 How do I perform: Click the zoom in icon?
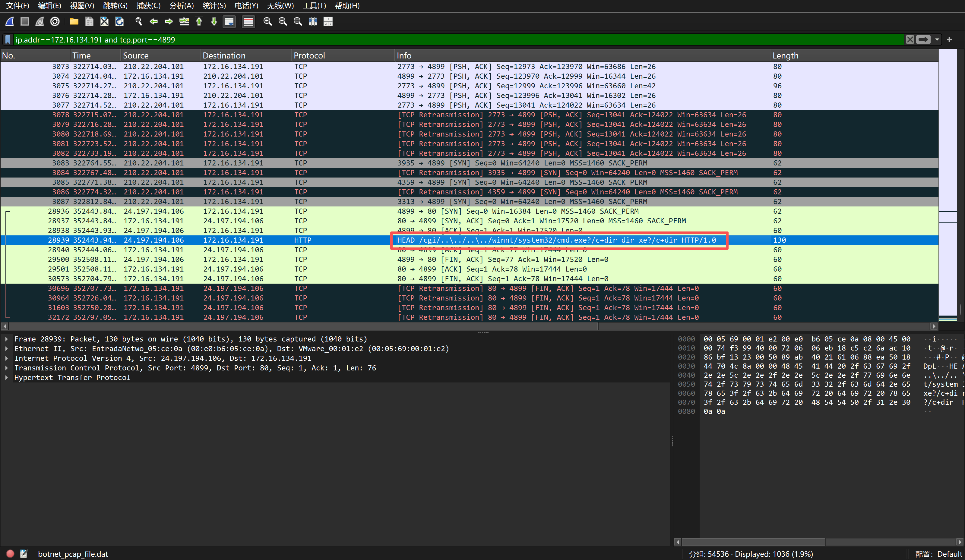pyautogui.click(x=268, y=22)
